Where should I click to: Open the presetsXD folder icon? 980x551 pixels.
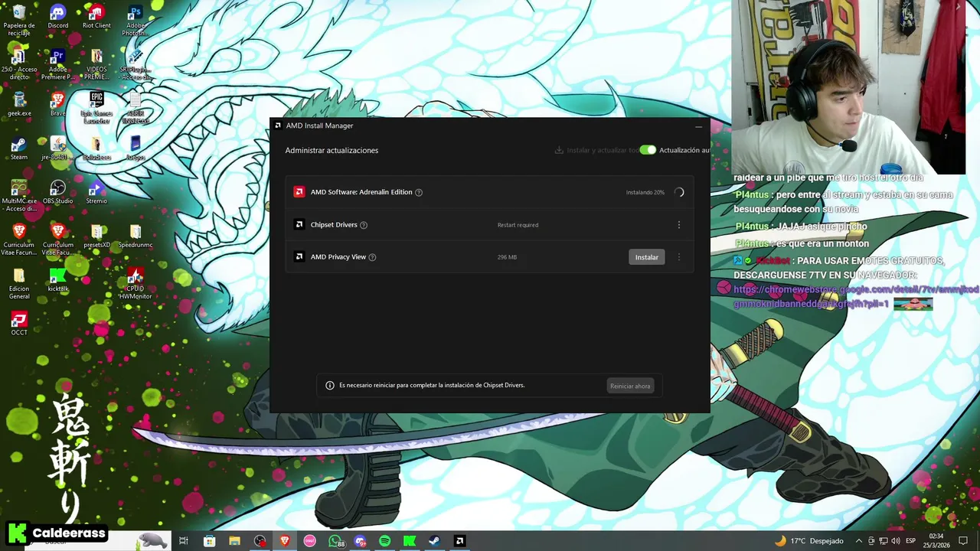(x=96, y=236)
